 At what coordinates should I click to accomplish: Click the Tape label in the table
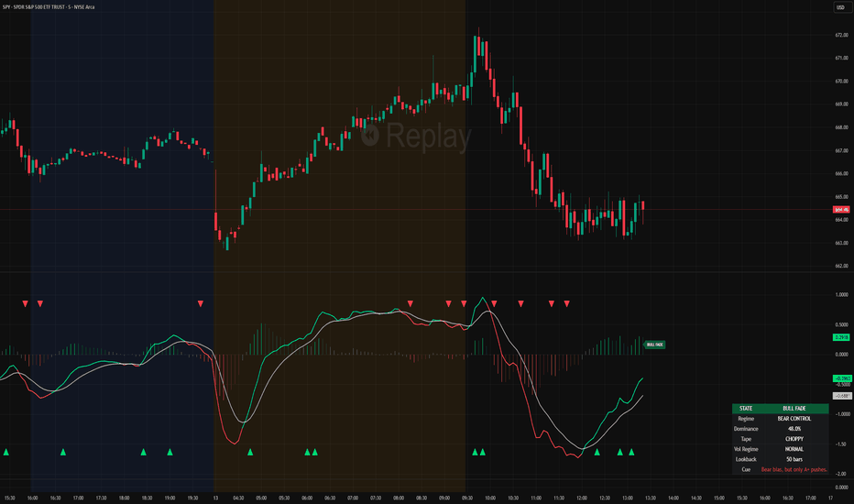point(746,439)
